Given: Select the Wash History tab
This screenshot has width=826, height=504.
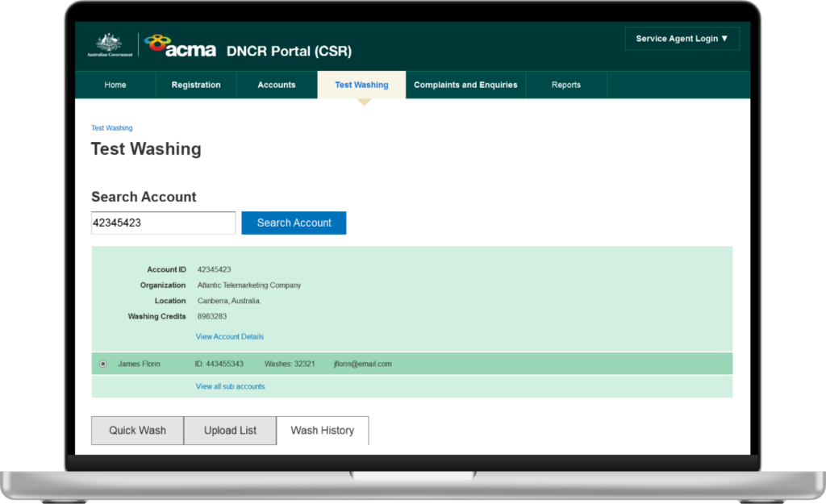Looking at the screenshot, I should pyautogui.click(x=322, y=431).
